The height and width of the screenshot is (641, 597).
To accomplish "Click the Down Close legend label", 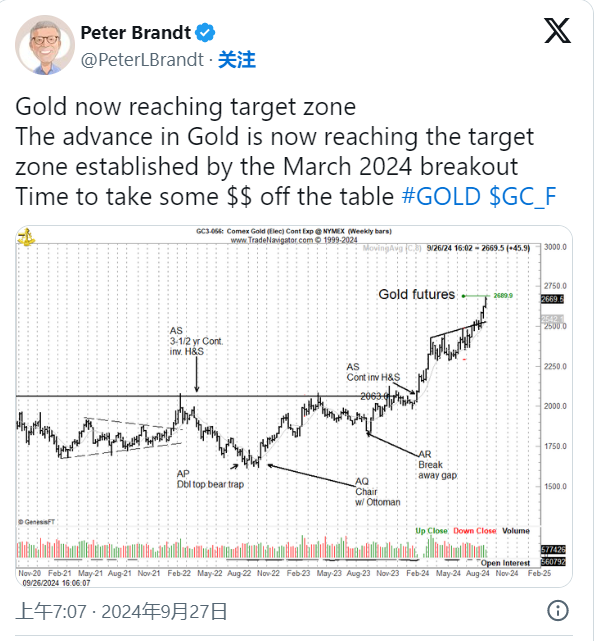I will [x=474, y=531].
